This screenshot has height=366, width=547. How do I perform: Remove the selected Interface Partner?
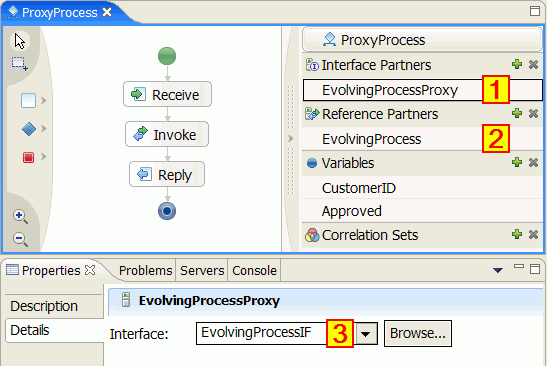[533, 64]
